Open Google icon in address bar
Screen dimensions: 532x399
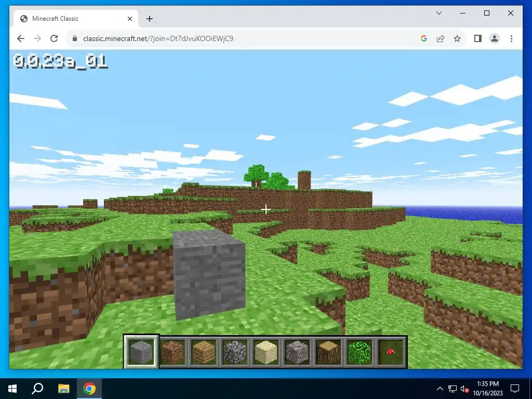tap(424, 38)
